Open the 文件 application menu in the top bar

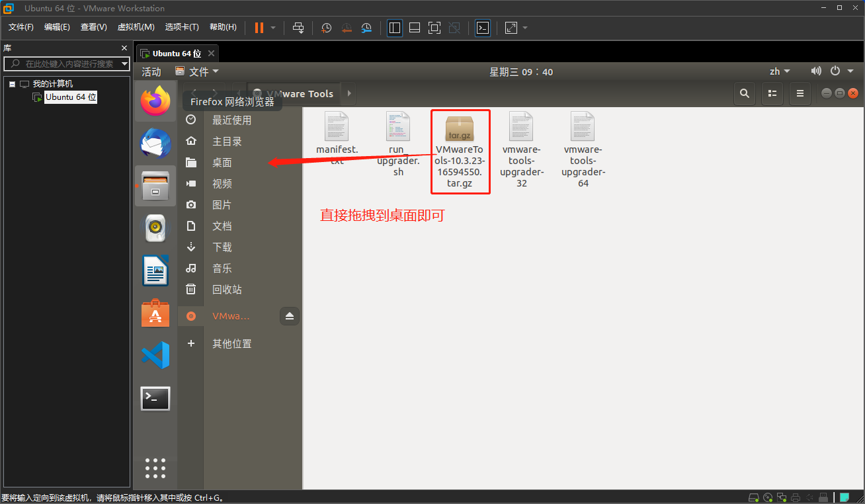click(196, 71)
